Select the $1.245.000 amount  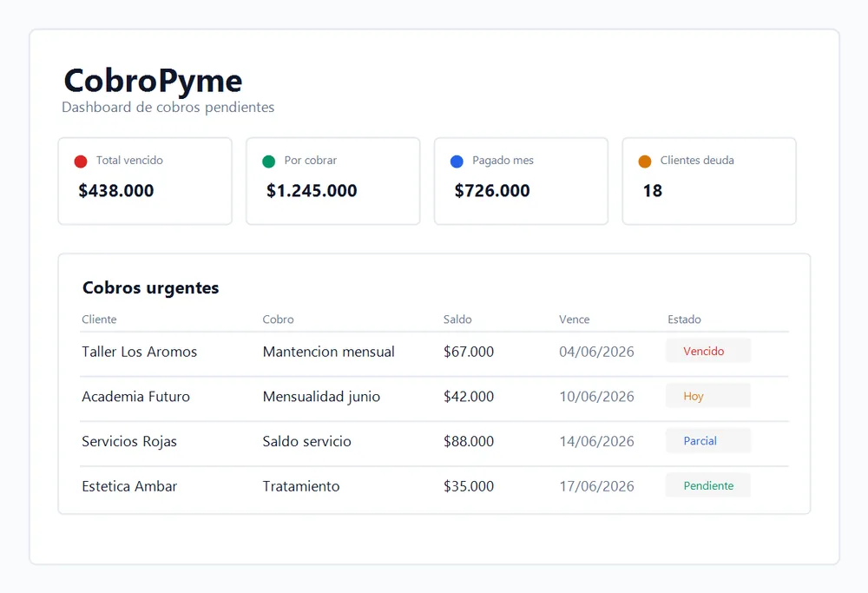tap(312, 190)
